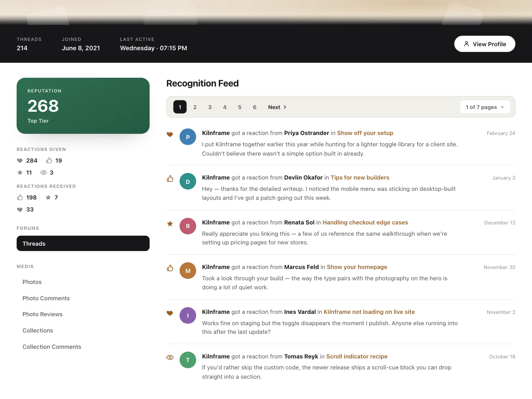Click Priya Ostrander's name
532x399 pixels.
[307, 133]
